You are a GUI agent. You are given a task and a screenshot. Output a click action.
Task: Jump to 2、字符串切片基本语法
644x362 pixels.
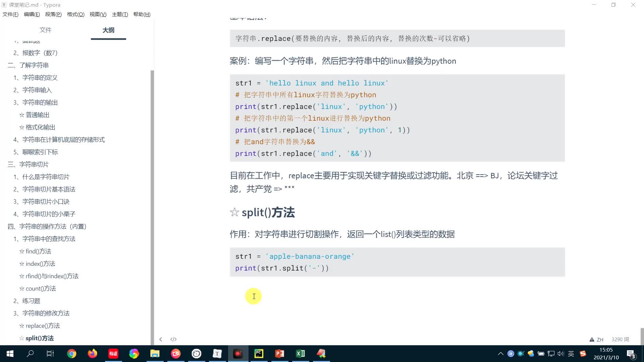(44, 189)
